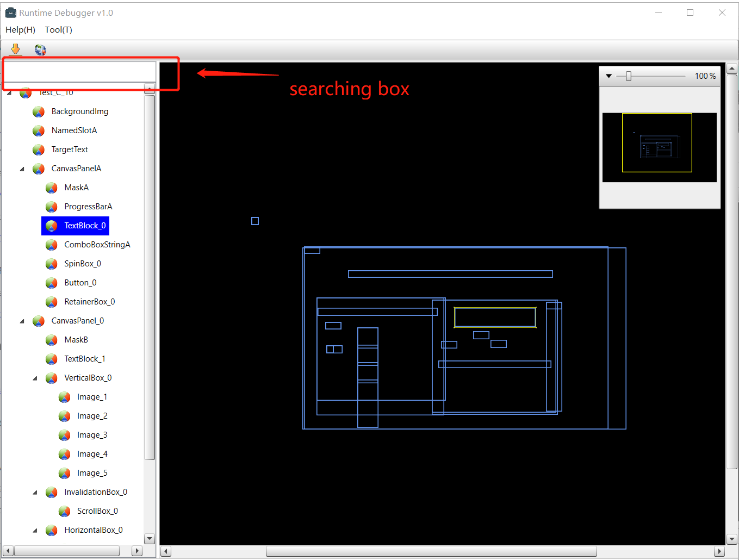Click tree panel scroll up arrow

tap(150, 90)
